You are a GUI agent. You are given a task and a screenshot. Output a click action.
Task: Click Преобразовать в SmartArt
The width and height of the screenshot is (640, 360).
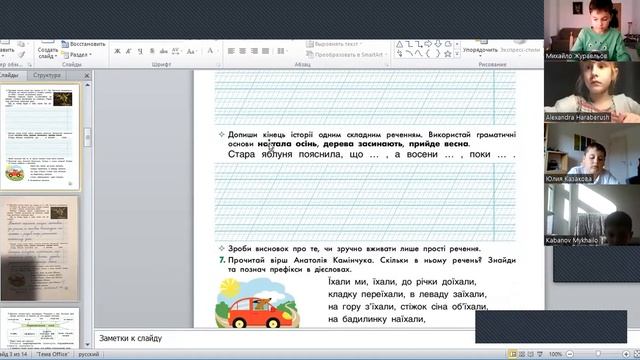(347, 54)
